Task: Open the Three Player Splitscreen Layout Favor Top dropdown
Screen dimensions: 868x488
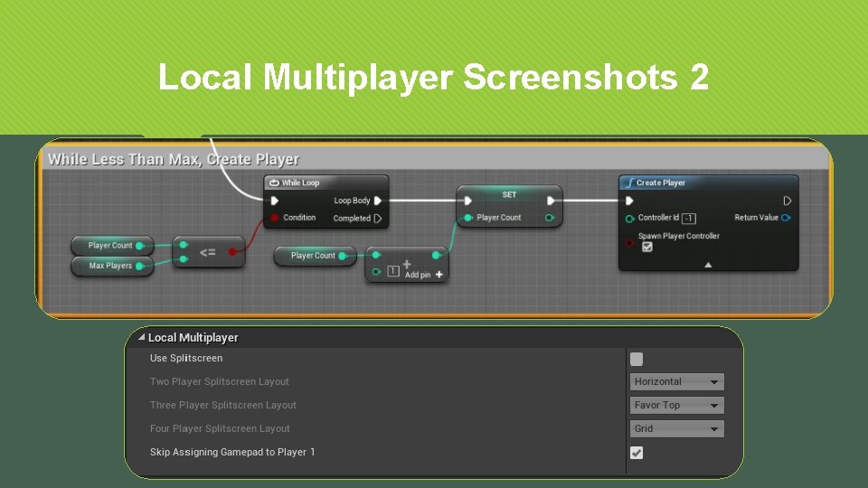Action: coord(677,405)
